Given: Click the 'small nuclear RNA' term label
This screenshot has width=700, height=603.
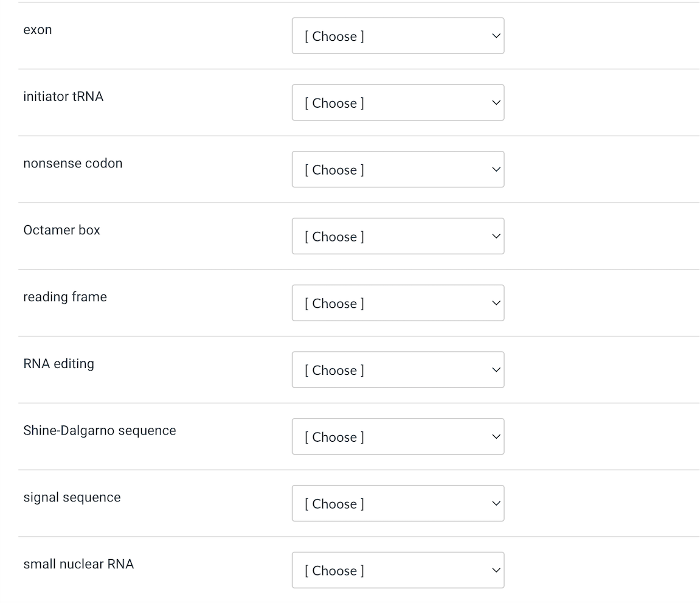Looking at the screenshot, I should [78, 564].
